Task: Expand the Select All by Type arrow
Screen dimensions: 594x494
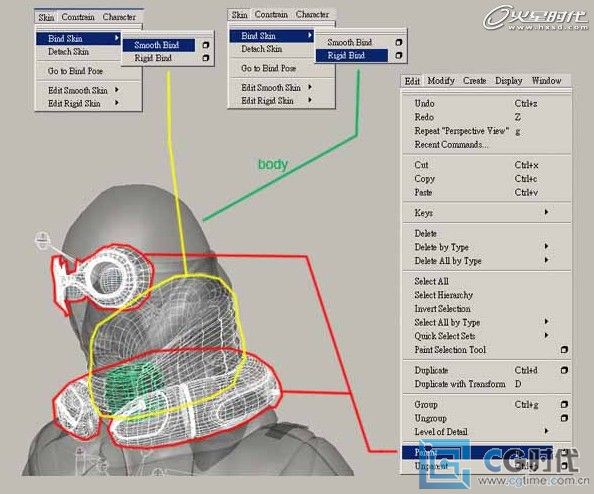Action: tap(546, 322)
